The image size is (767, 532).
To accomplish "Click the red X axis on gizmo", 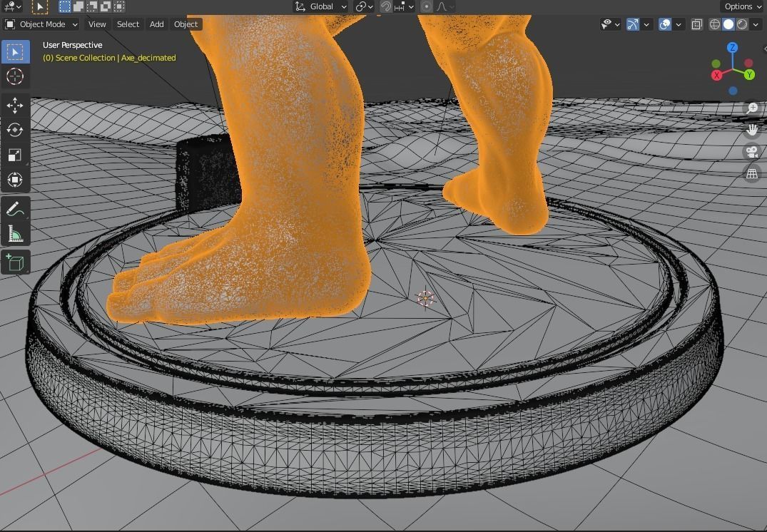I will [x=716, y=76].
